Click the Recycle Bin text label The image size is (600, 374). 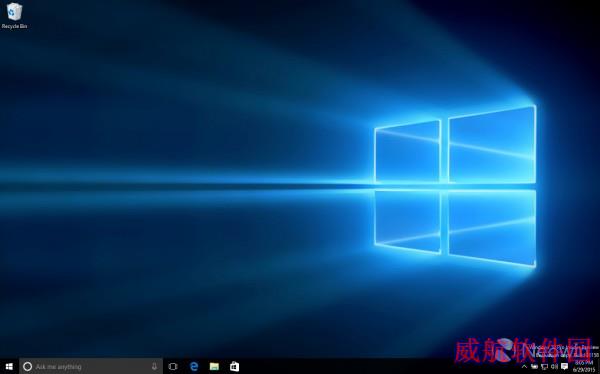click(14, 26)
